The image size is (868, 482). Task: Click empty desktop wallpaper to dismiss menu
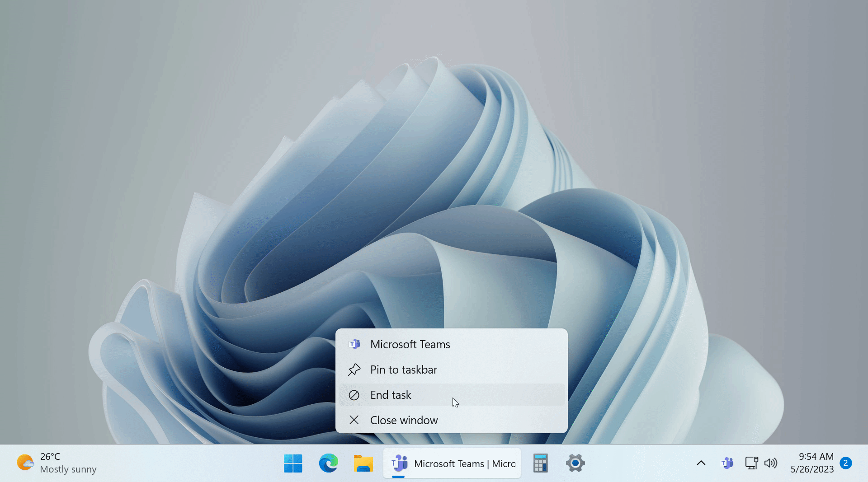[x=136, y=136]
